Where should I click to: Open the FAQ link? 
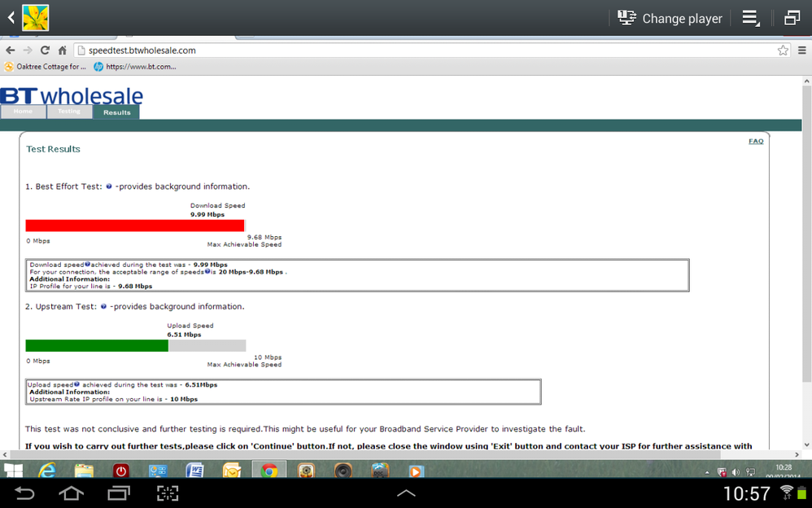756,141
